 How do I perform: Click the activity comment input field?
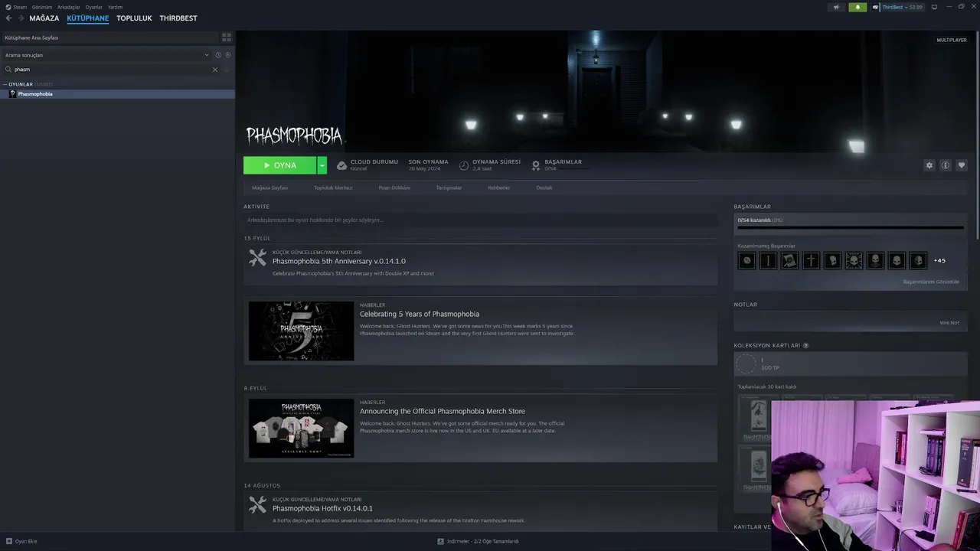point(480,220)
